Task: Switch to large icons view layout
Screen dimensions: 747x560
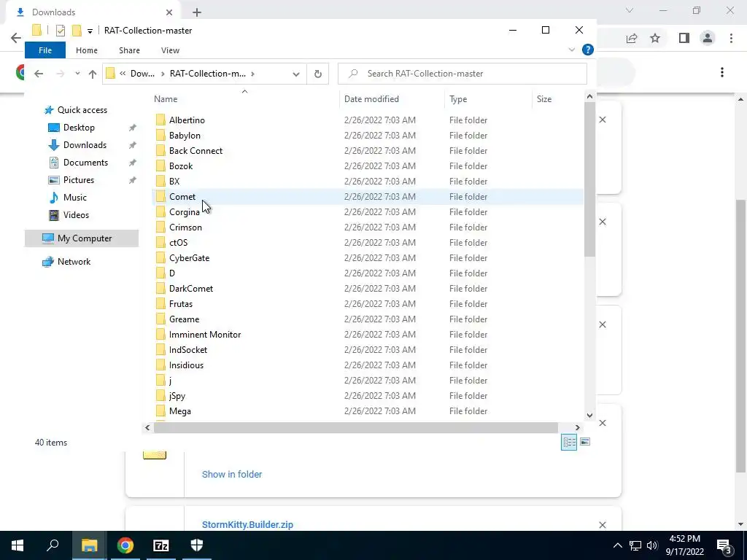Action: 585,442
